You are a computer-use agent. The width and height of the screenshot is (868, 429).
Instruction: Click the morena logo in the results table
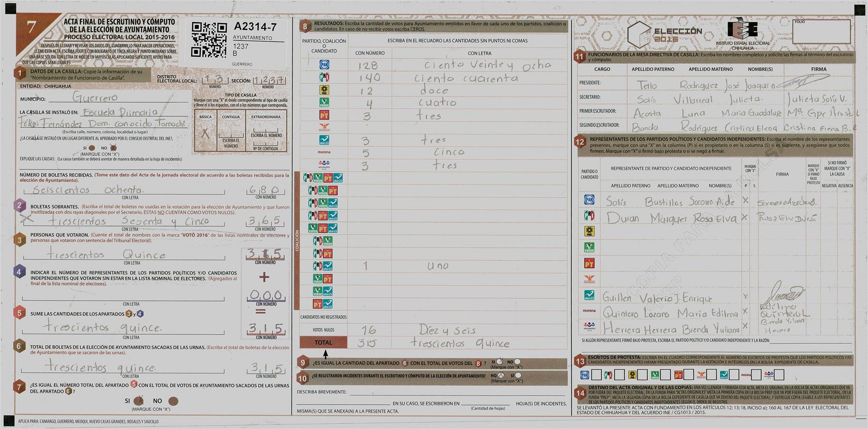coord(324,153)
